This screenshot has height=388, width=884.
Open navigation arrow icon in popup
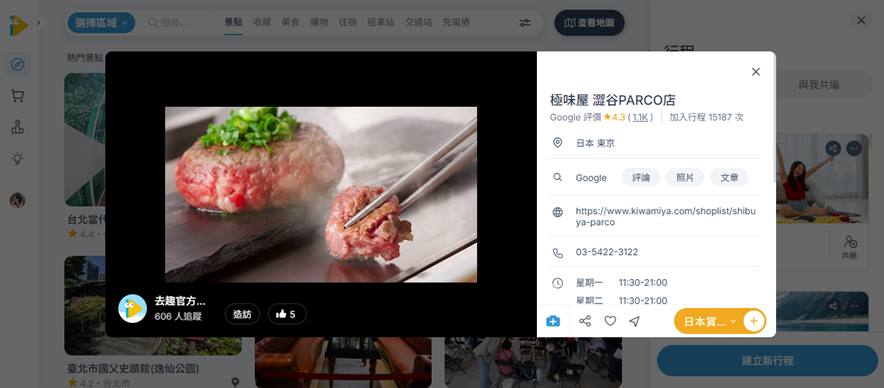click(635, 321)
